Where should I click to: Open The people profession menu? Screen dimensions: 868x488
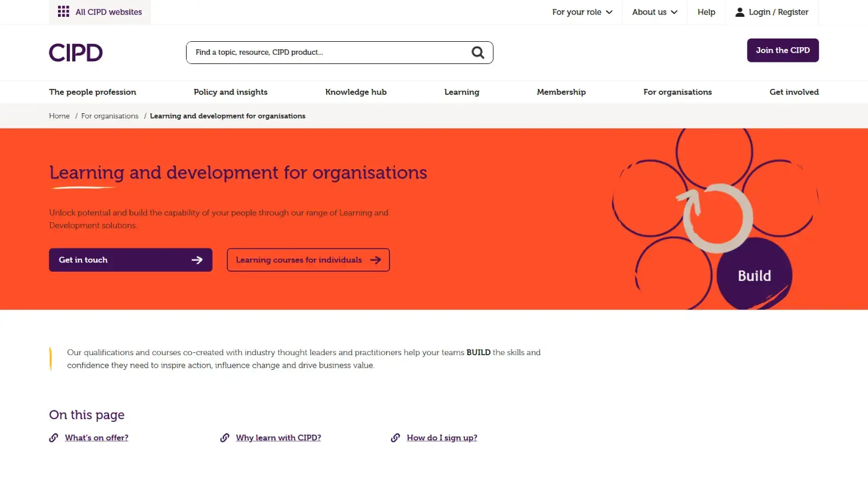(93, 92)
